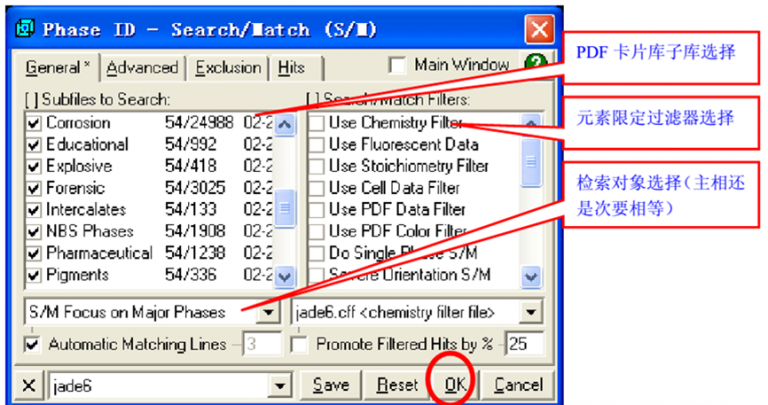The image size is (768, 405).
Task: Open help with the green question mark icon
Action: tap(536, 63)
